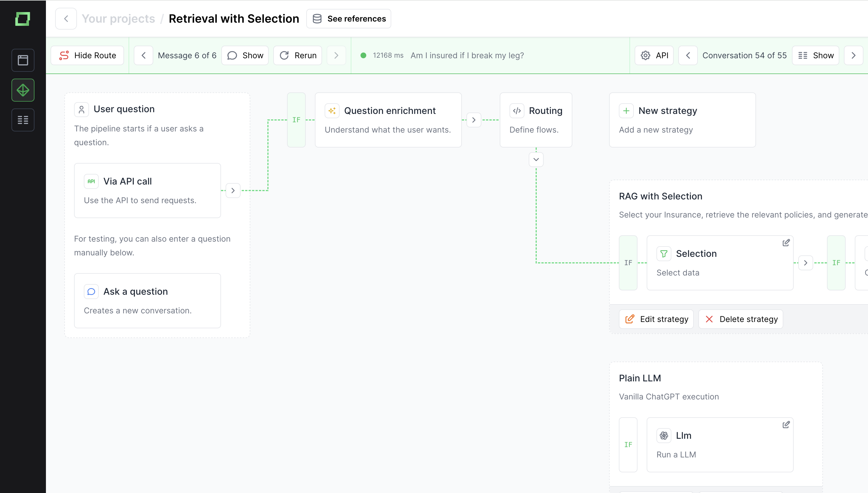Select text 'Am I insured if I break my leg?'
This screenshot has height=493, width=868.
pyautogui.click(x=467, y=55)
